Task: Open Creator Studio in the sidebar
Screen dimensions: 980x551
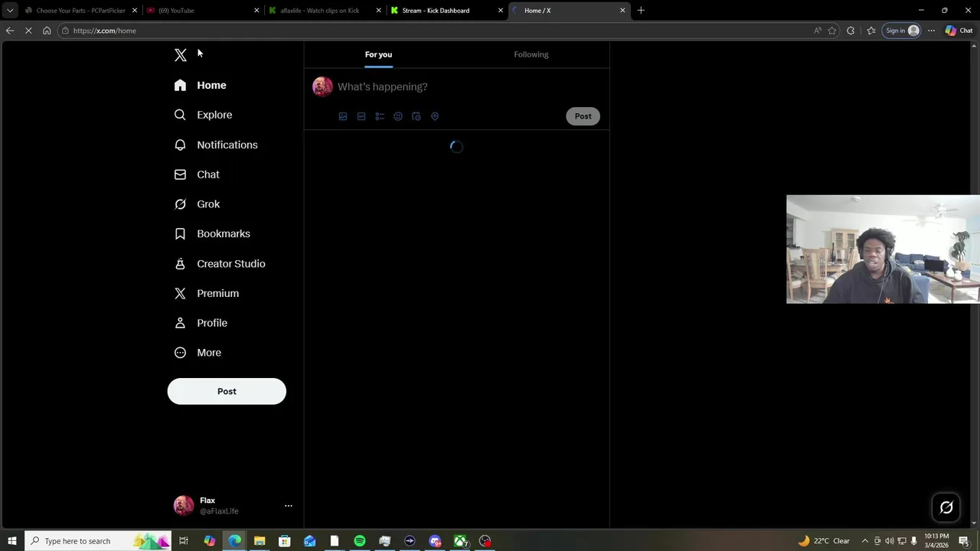Action: click(220, 263)
